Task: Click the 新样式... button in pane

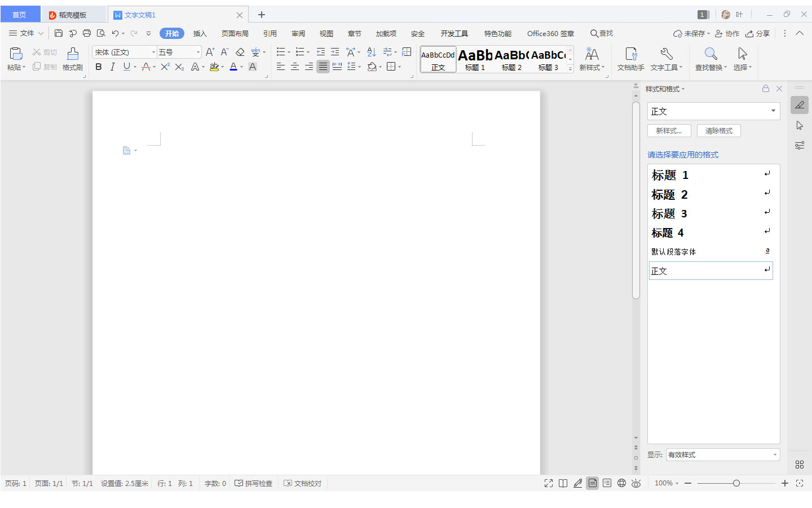Action: click(669, 130)
